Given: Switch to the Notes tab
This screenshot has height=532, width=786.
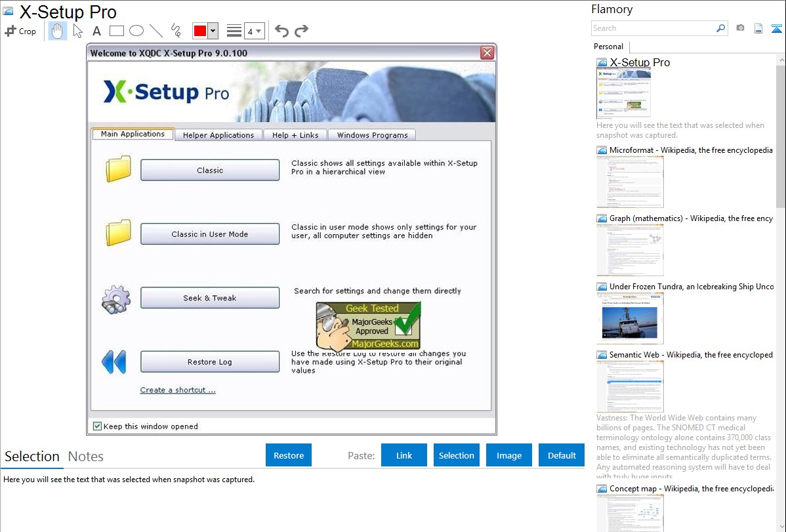Looking at the screenshot, I should click(86, 457).
